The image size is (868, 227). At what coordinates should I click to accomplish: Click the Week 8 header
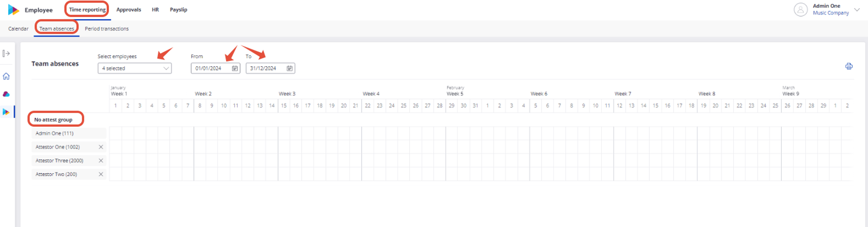[707, 94]
